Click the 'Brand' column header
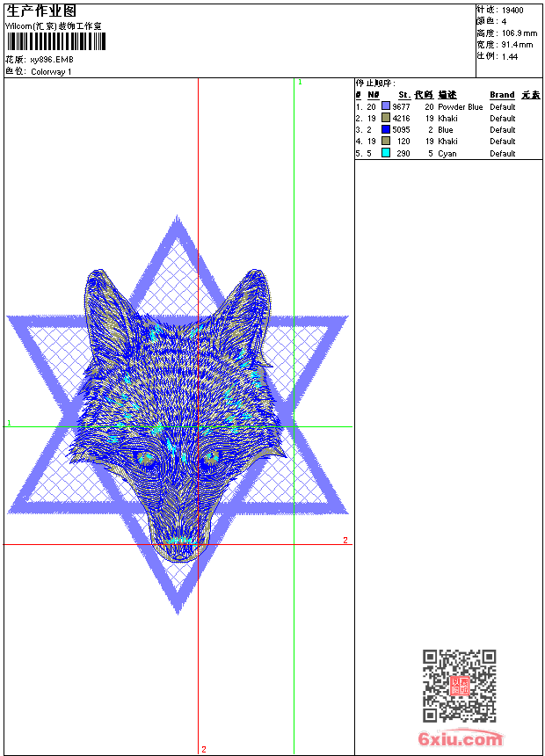The image size is (545, 756). point(502,95)
